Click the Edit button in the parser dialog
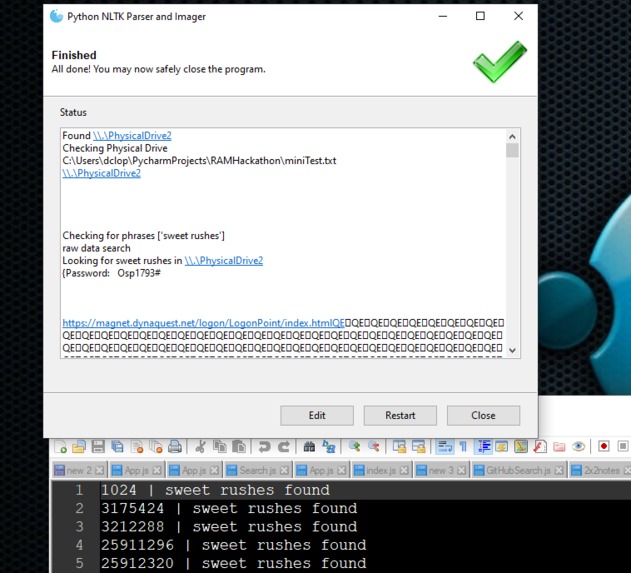631x573 pixels. coord(317,415)
